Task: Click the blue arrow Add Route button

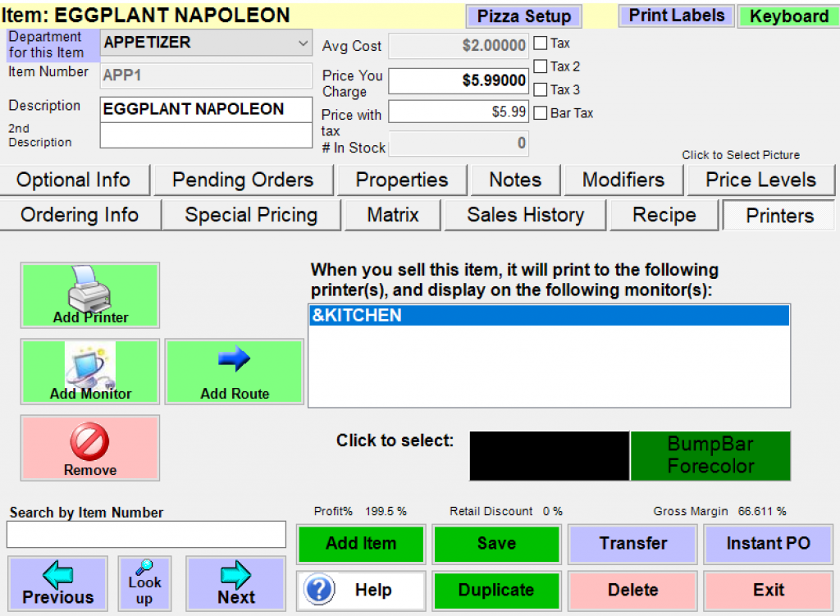Action: click(x=235, y=372)
